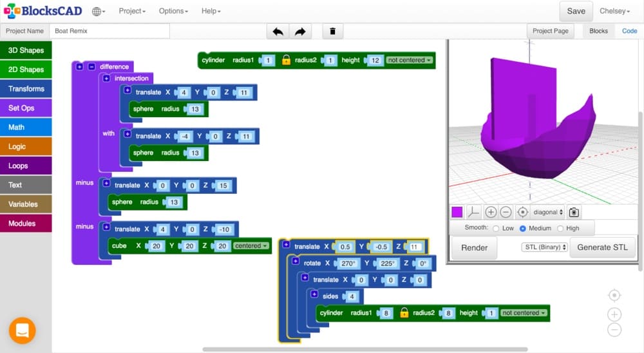Select High smoothness radio button
This screenshot has height=353, width=644.
tap(560, 229)
